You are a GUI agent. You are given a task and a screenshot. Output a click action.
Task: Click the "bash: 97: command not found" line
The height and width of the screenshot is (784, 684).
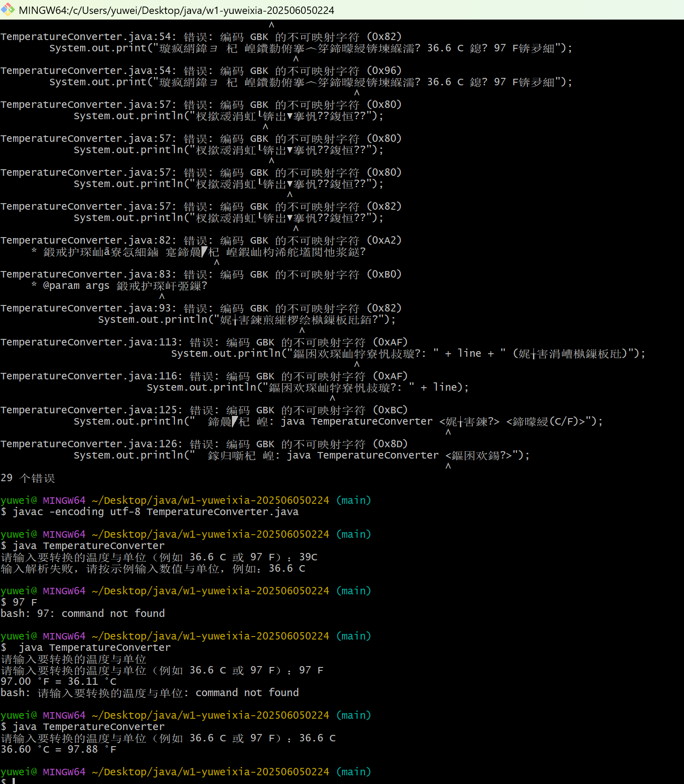(x=83, y=613)
